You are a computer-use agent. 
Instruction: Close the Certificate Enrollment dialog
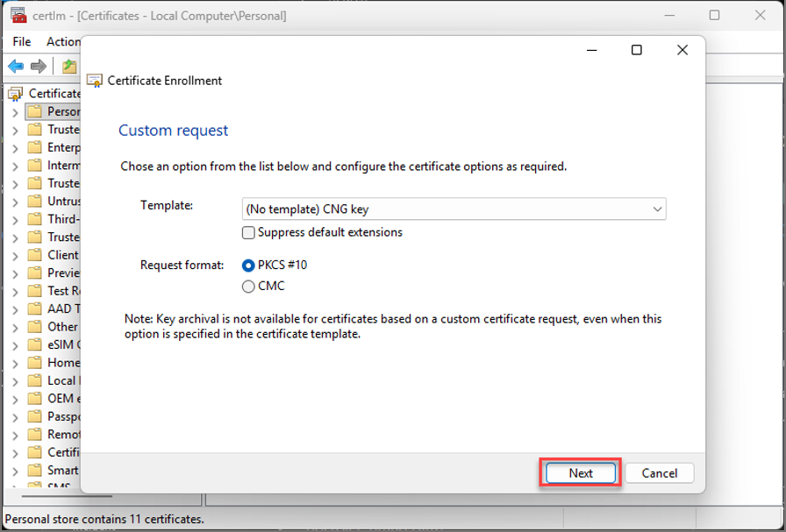coord(682,50)
